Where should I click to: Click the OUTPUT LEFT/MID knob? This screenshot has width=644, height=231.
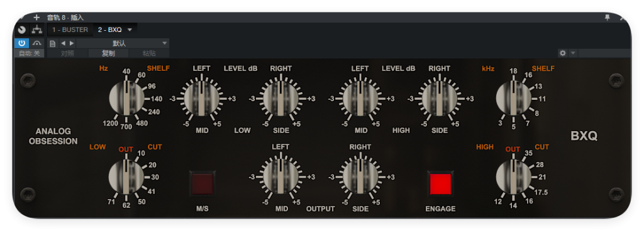click(280, 177)
